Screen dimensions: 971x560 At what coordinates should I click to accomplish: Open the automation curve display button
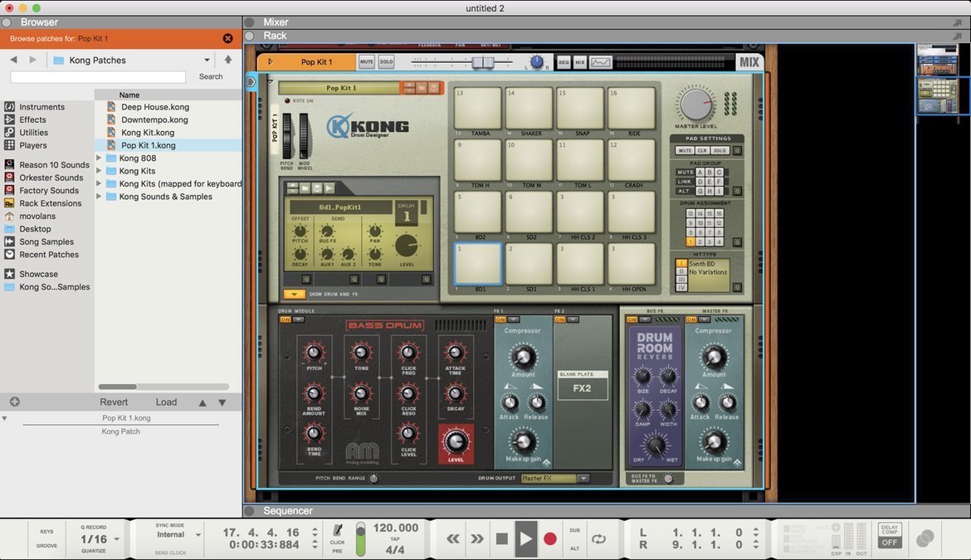click(x=601, y=62)
